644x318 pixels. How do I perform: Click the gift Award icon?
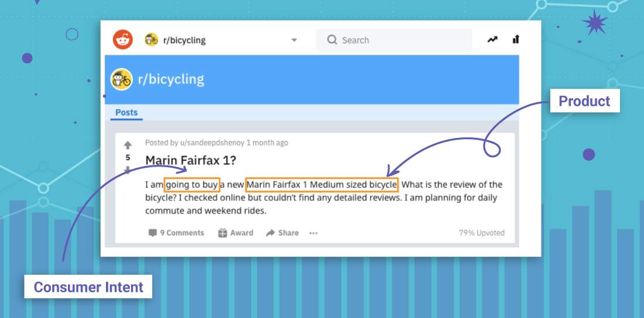[x=222, y=233]
